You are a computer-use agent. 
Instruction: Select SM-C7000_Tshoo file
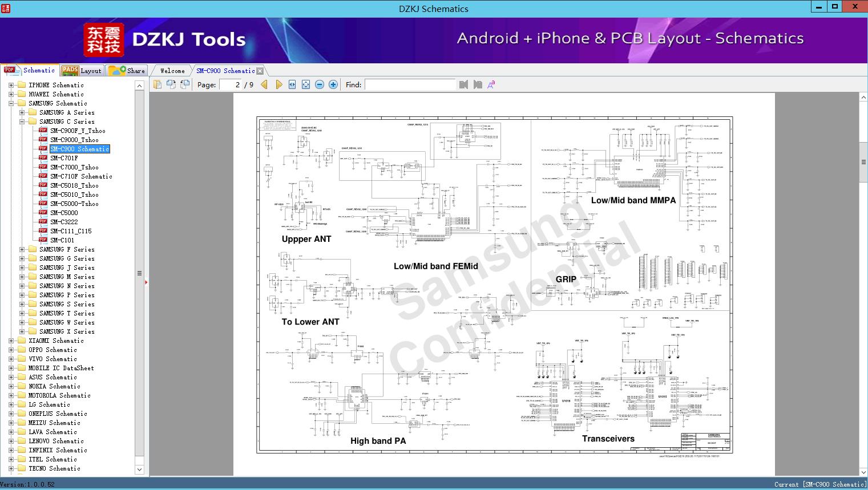[x=74, y=167]
